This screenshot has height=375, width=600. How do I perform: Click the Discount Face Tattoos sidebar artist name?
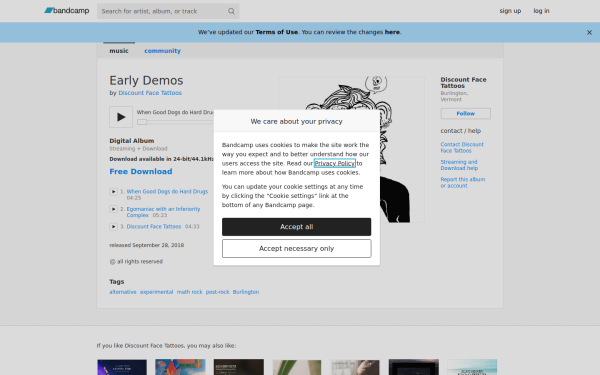tap(463, 83)
